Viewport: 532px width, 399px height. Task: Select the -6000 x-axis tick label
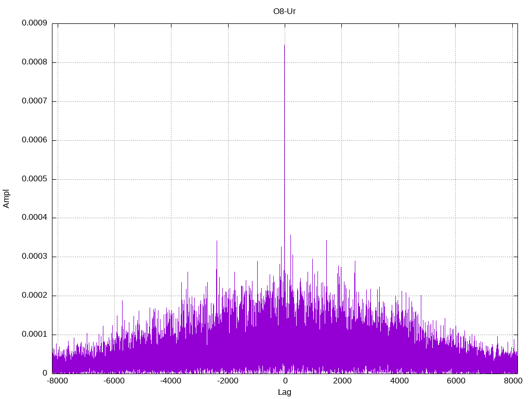click(114, 381)
